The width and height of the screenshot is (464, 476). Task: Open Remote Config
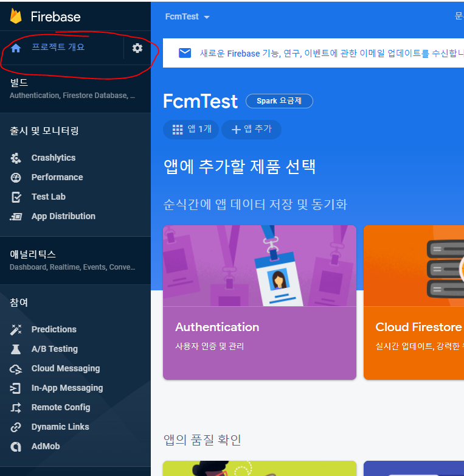[x=61, y=407]
